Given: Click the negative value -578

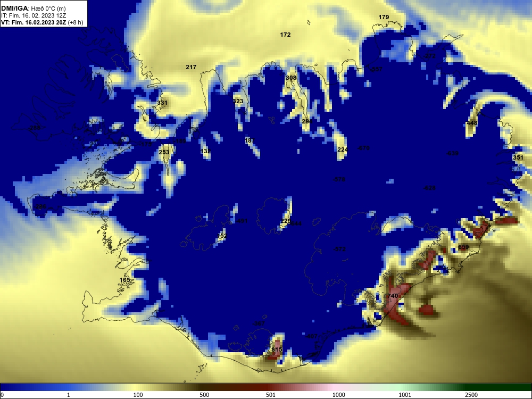Looking at the screenshot, I should (338, 179).
